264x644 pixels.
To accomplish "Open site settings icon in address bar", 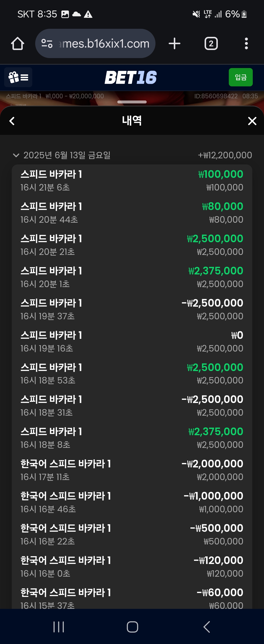I will point(47,43).
